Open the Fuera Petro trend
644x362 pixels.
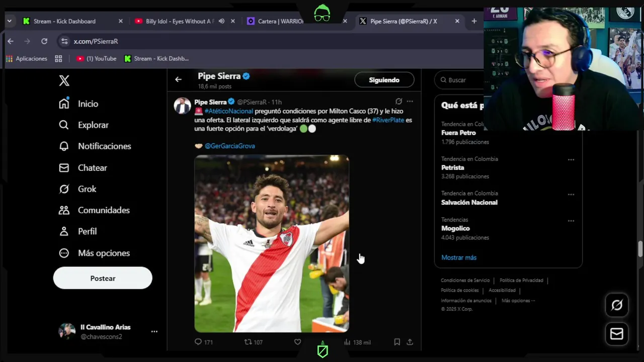point(458,133)
